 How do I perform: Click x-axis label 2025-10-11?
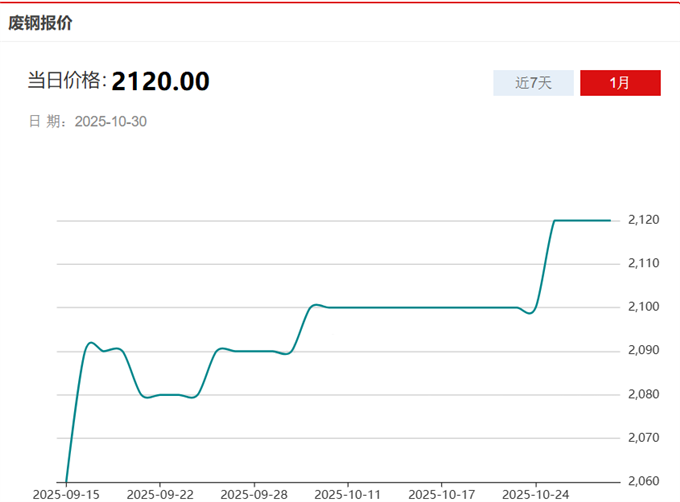click(348, 494)
